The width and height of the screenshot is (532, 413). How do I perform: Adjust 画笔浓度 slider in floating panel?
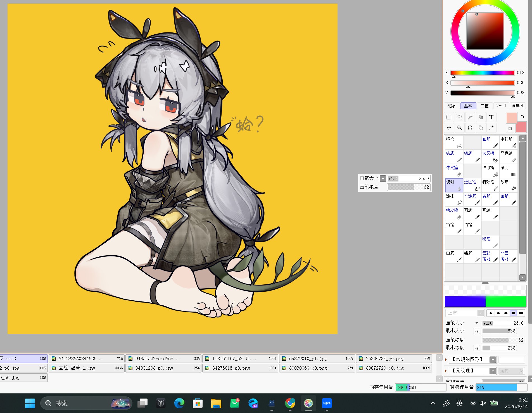(x=408, y=187)
